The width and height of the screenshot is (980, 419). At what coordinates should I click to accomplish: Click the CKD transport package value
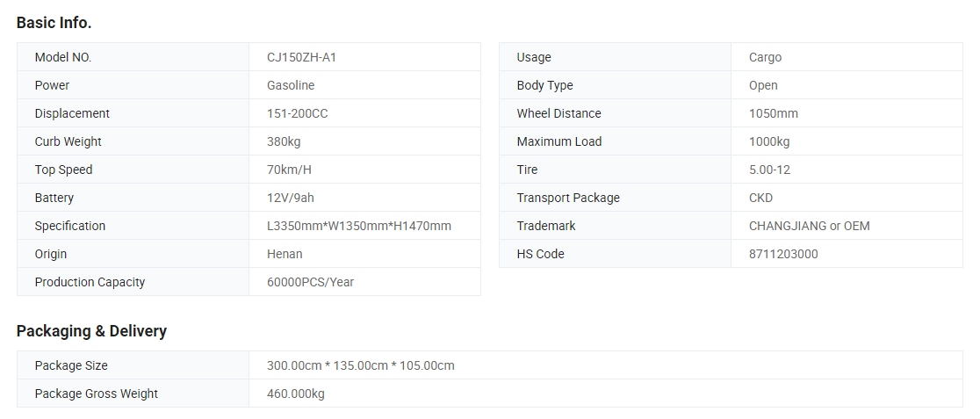760,198
